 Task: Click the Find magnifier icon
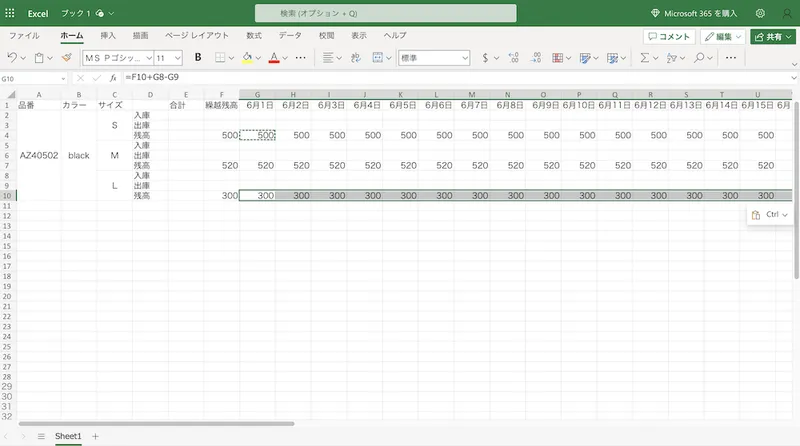[x=699, y=58]
